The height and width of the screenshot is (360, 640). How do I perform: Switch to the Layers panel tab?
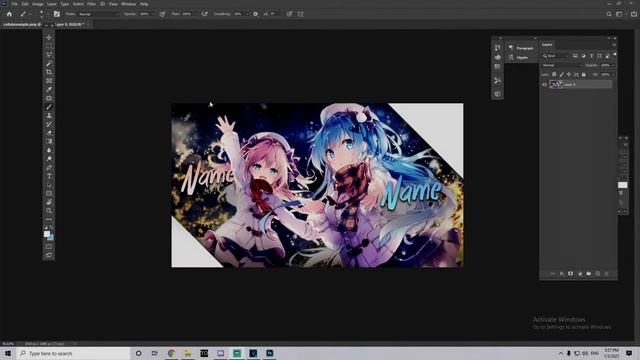[x=547, y=44]
